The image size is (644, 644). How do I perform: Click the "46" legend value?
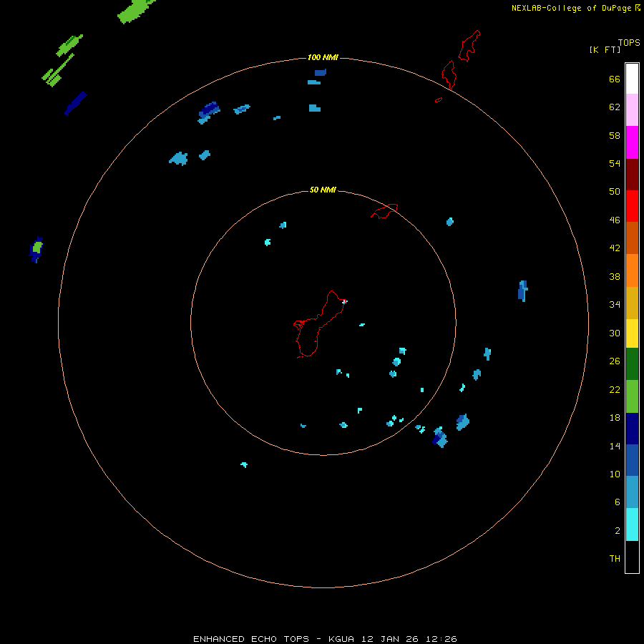point(615,220)
